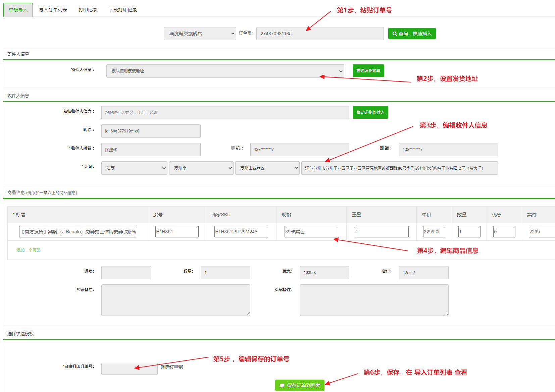Expand the 默认使用模板地址 sender dropdown
Image resolution: width=555 pixels, height=392 pixels.
[x=225, y=71]
